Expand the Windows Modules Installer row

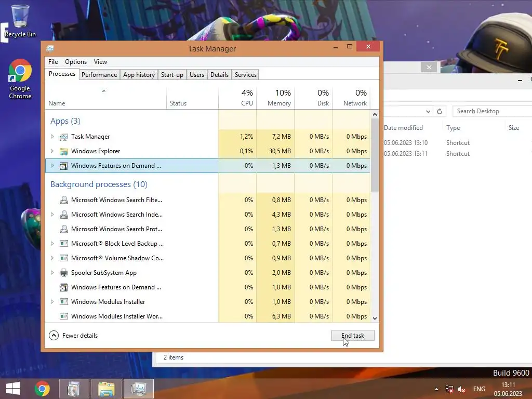tap(52, 301)
